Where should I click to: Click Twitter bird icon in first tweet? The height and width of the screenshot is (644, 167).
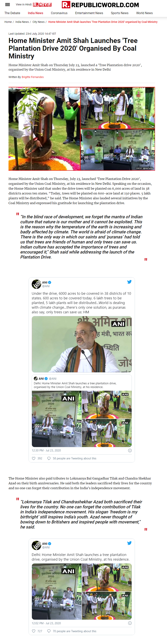(x=129, y=282)
